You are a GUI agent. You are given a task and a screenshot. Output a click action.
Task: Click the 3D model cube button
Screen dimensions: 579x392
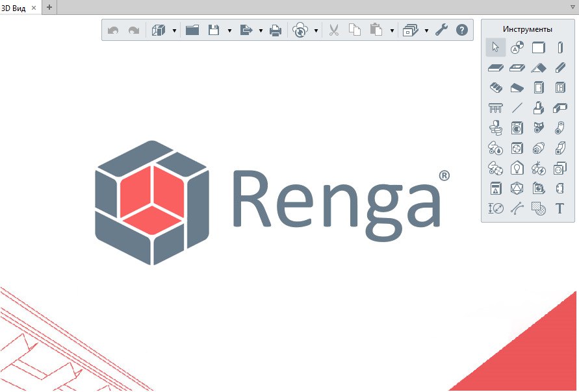tap(159, 31)
